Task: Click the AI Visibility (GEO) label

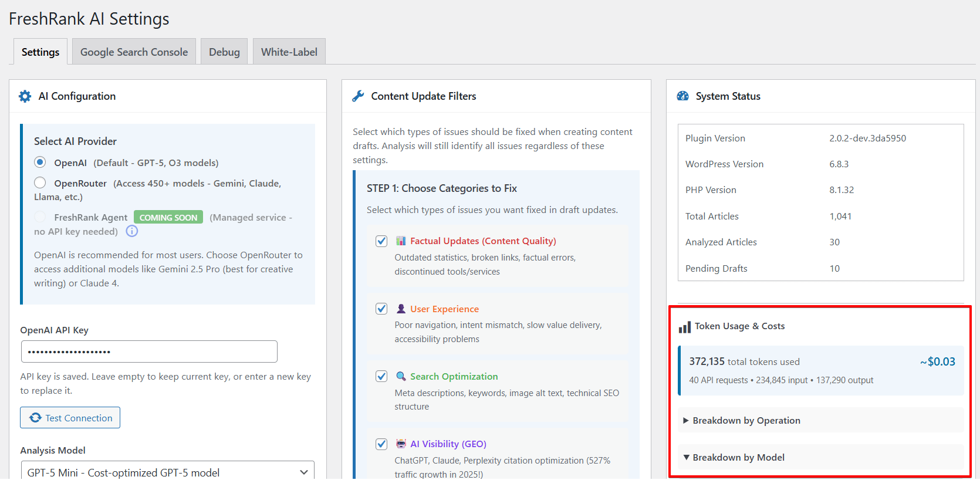Action: point(448,444)
